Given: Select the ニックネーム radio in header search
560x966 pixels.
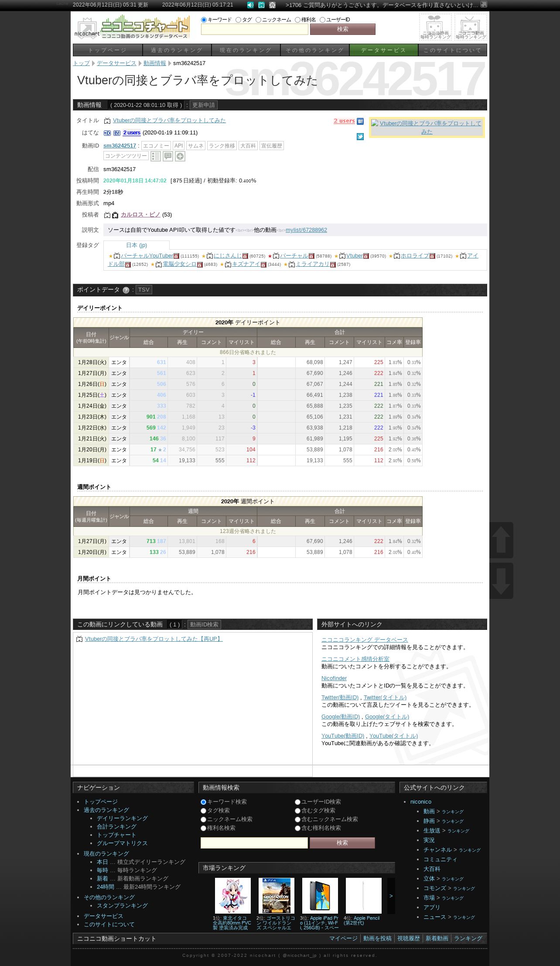Looking at the screenshot, I should (258, 20).
